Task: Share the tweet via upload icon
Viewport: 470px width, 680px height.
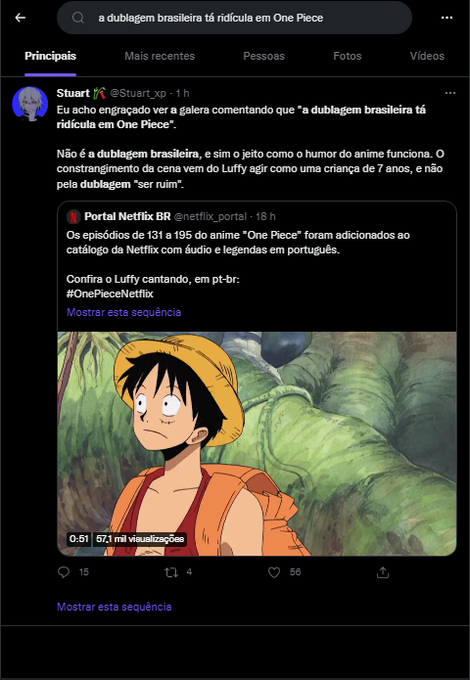Action: tap(382, 572)
